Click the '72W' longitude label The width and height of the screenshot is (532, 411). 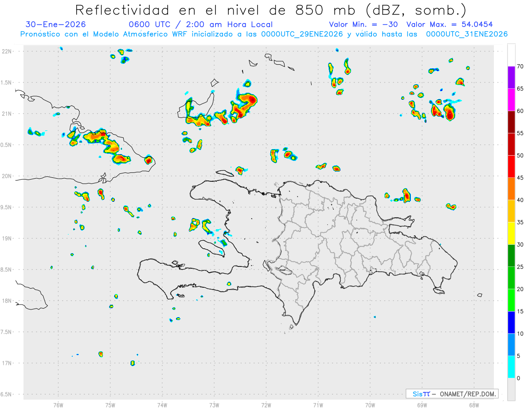click(x=266, y=405)
